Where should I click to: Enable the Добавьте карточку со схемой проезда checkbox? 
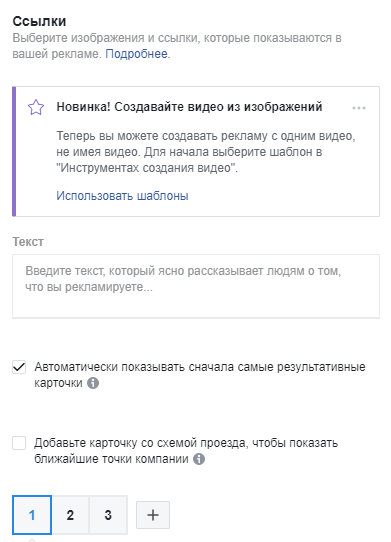[x=19, y=443]
